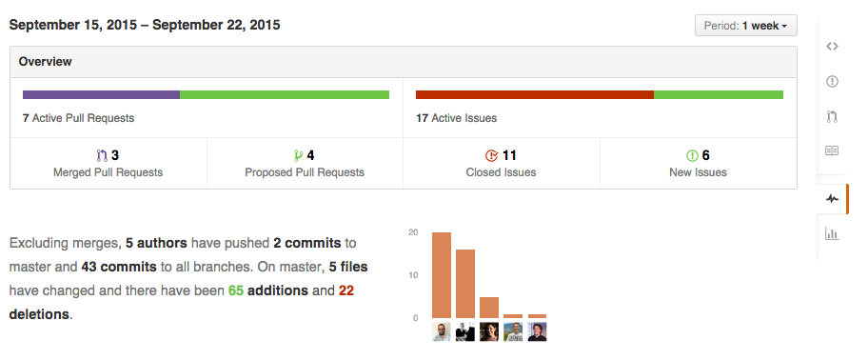Click the tallest bar in commits chart
868x360 pixels.
[x=442, y=275]
